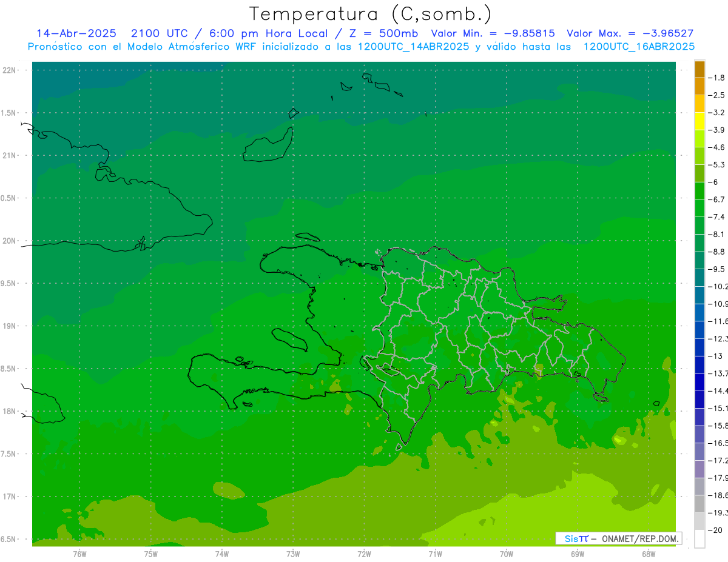Click the -13 colorbar label
Image resolution: width=728 pixels, height=562 pixels.
click(716, 356)
